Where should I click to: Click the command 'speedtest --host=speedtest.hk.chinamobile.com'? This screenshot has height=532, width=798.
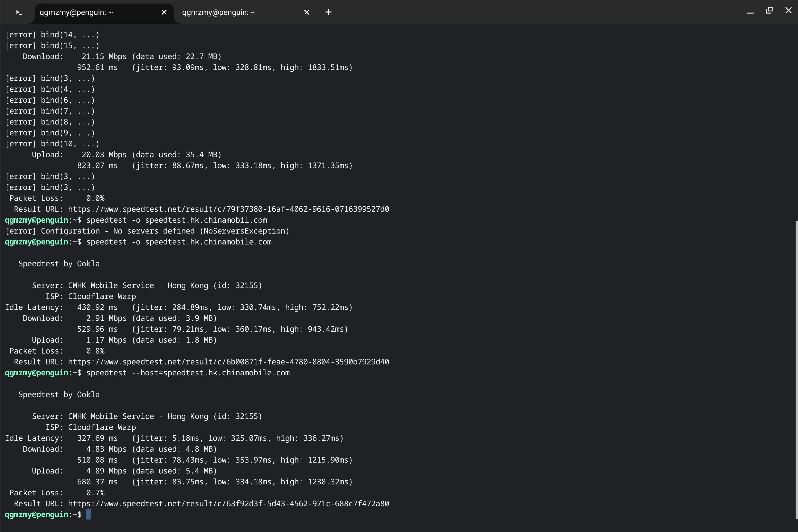(x=188, y=373)
